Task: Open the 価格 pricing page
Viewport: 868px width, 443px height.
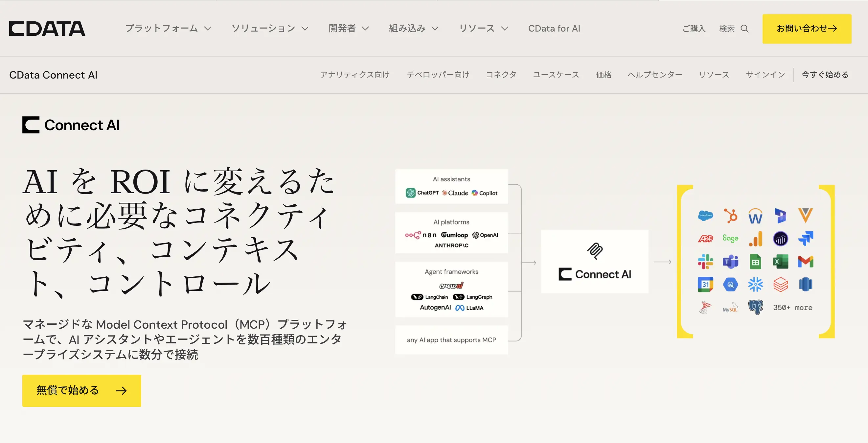Action: (x=604, y=75)
